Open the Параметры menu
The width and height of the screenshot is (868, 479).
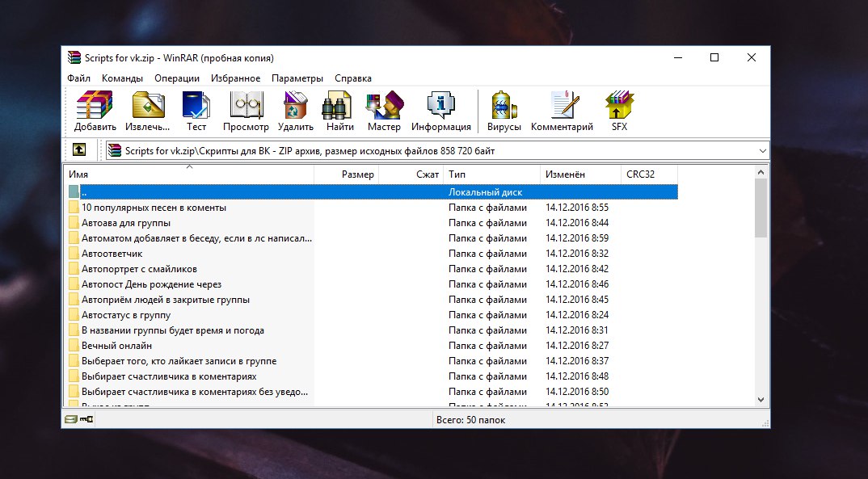(297, 78)
